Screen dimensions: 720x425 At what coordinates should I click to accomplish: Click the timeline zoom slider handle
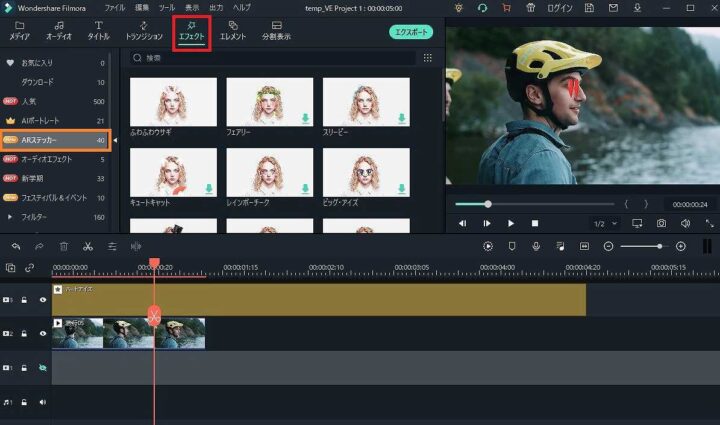point(659,246)
